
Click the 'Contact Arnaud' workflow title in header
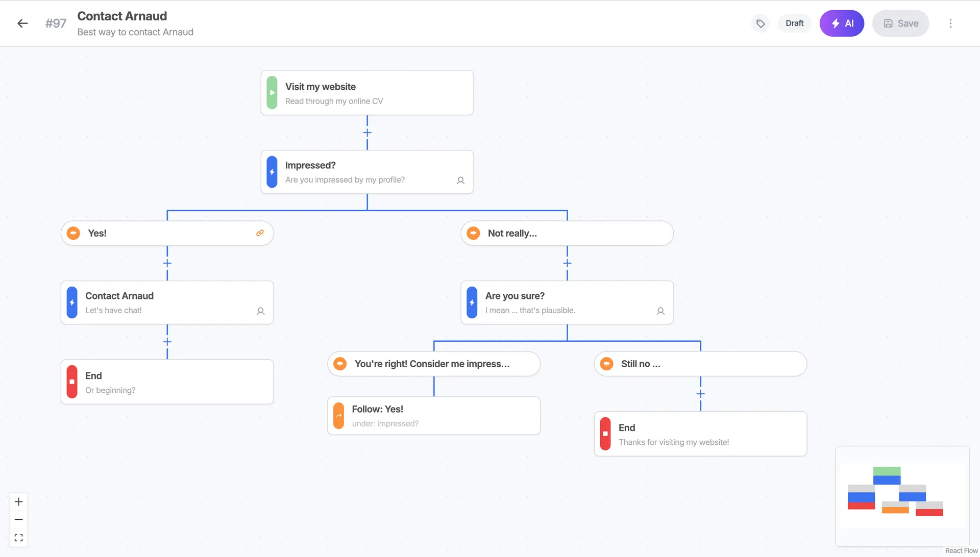pyautogui.click(x=122, y=16)
